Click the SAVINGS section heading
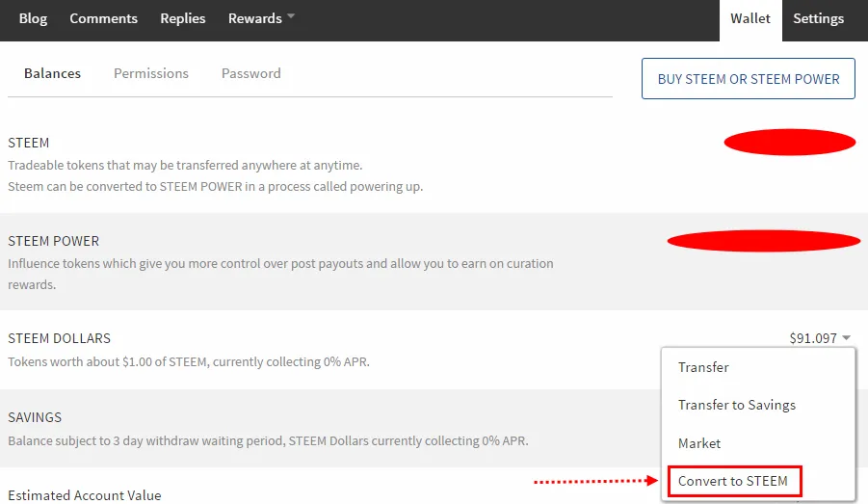The image size is (868, 504). coord(35,417)
